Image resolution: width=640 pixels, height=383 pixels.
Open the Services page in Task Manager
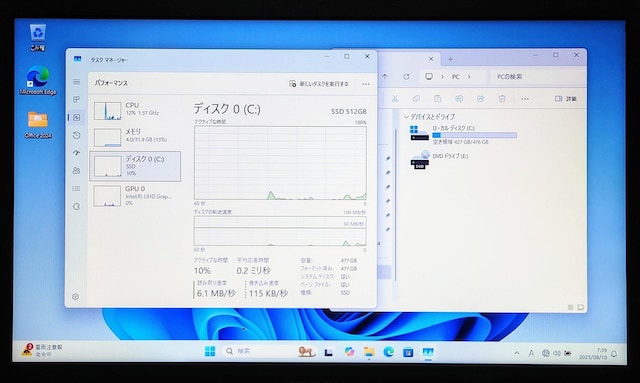pos(76,207)
